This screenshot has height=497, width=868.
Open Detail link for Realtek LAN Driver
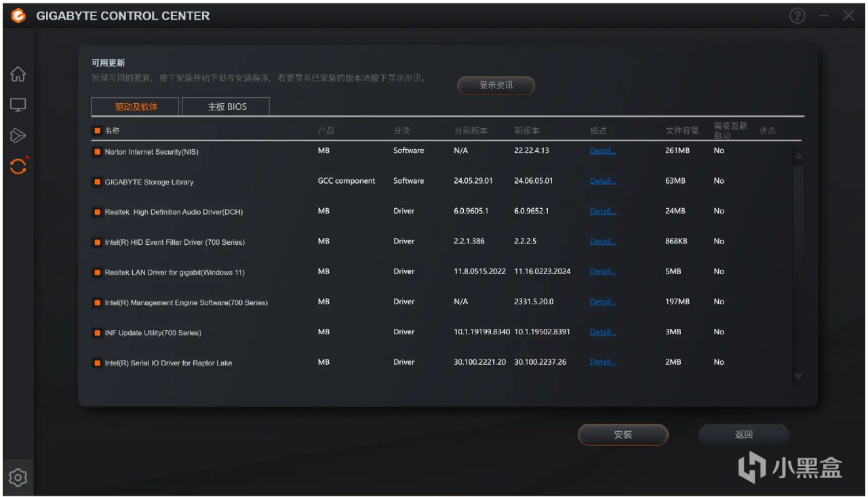point(603,271)
